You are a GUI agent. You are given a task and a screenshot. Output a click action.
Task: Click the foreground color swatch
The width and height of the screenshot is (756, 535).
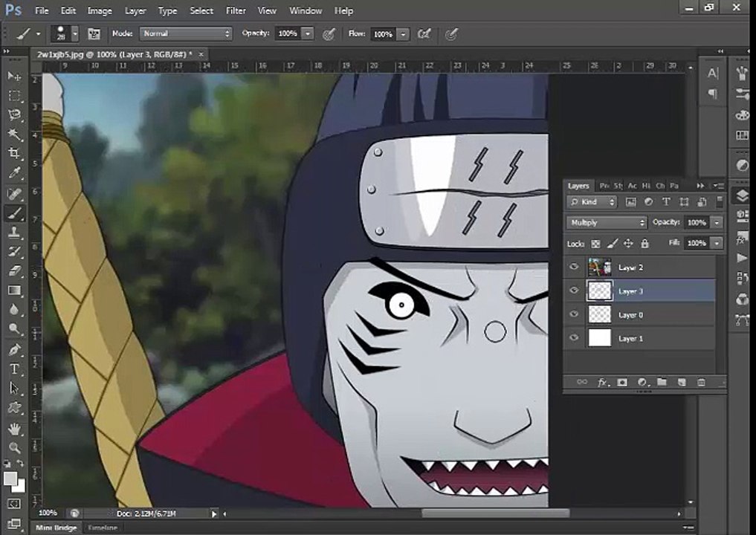pos(10,478)
